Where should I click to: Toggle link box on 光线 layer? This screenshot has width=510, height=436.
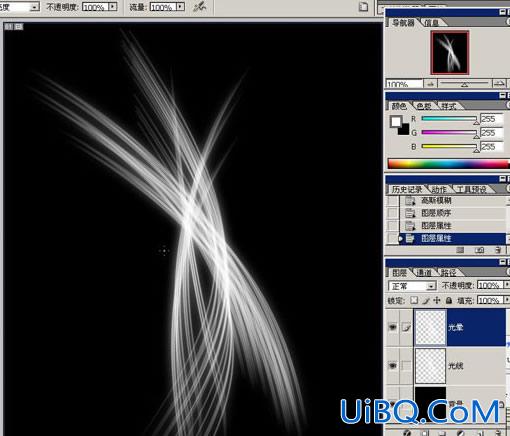406,366
